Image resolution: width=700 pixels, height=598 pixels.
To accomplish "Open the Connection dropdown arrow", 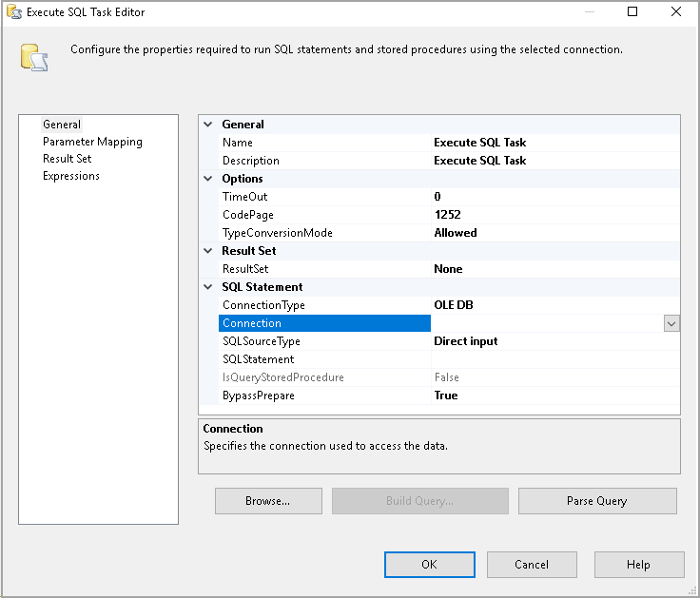I will (x=671, y=323).
